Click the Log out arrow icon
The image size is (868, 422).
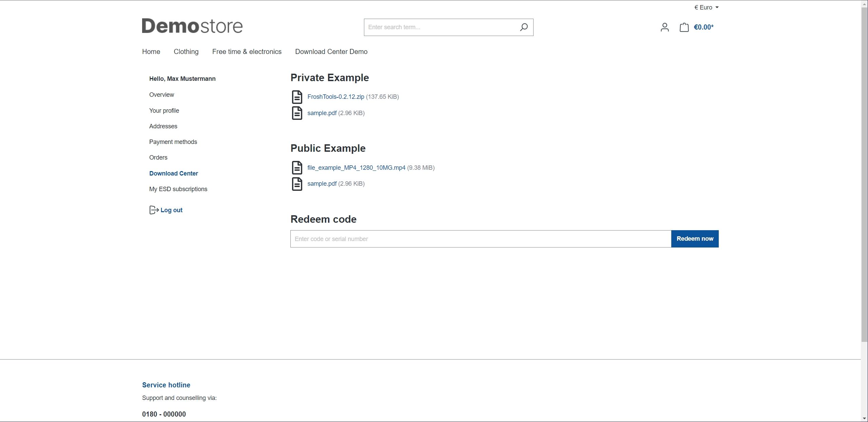pos(154,210)
